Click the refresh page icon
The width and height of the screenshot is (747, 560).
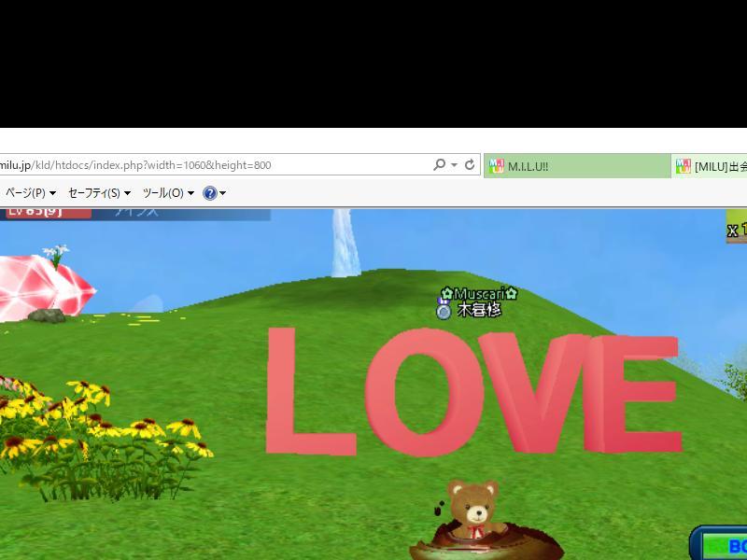pos(469,165)
